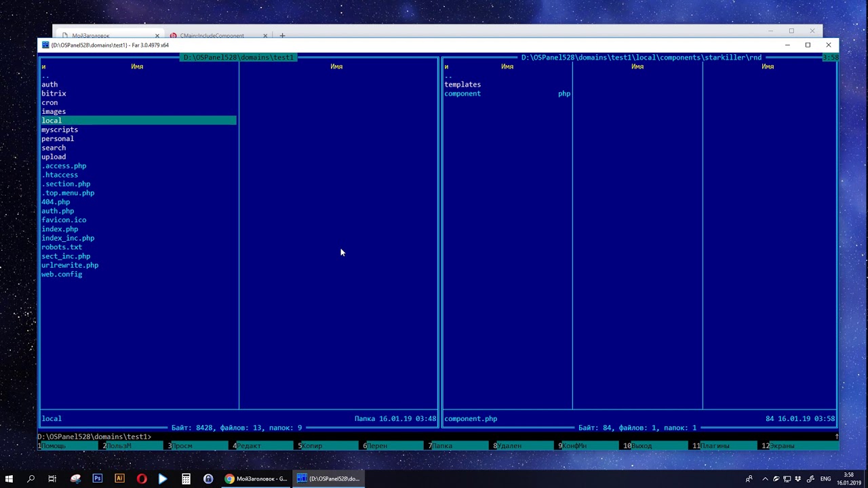Launch Photoshop from taskbar

(98, 479)
